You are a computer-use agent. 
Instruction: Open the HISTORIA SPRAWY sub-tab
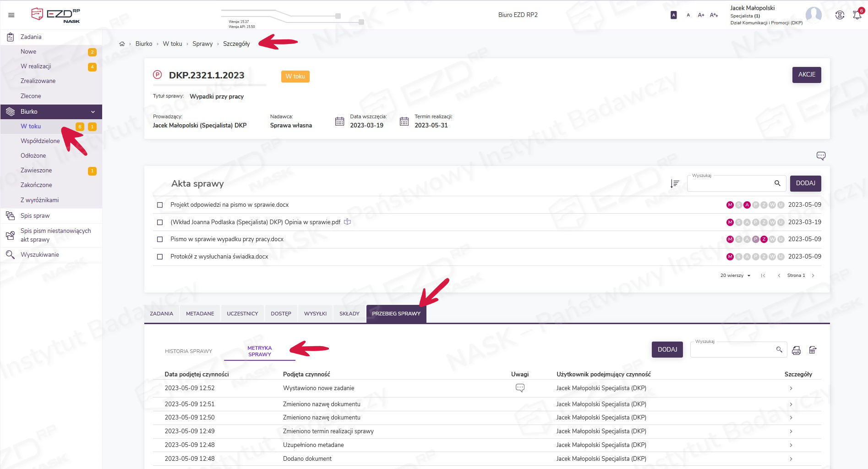click(x=188, y=351)
